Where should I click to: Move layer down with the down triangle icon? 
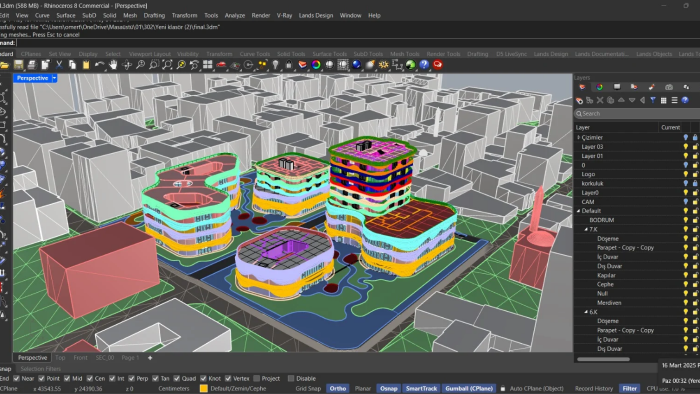click(x=632, y=100)
